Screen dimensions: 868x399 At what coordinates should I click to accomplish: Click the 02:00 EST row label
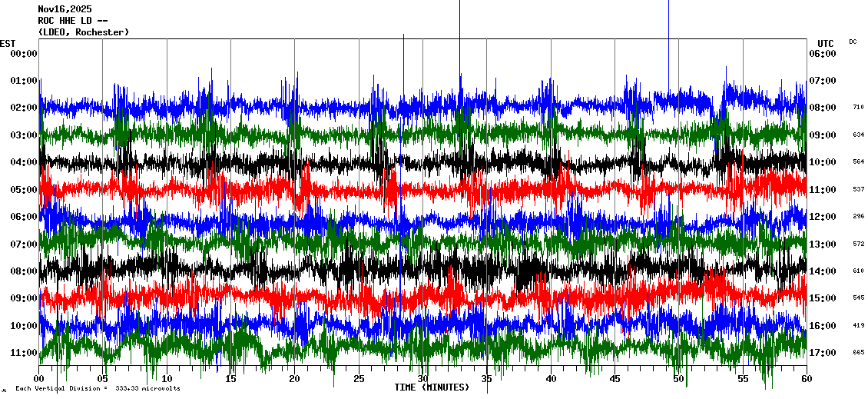25,108
